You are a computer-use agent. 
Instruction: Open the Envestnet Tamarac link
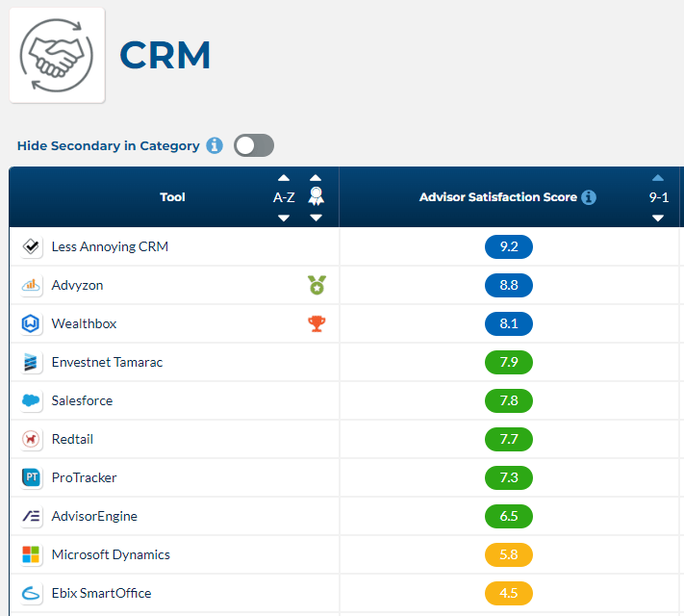[107, 362]
